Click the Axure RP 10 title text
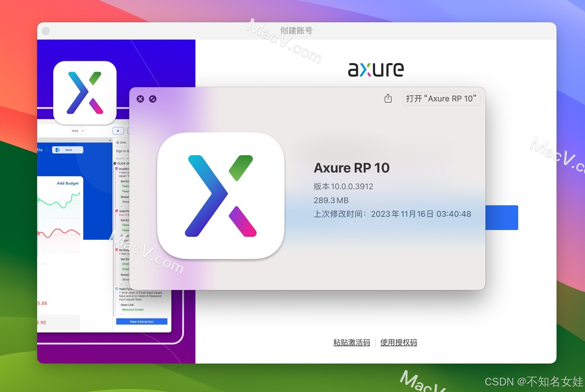585x392 pixels. point(352,168)
